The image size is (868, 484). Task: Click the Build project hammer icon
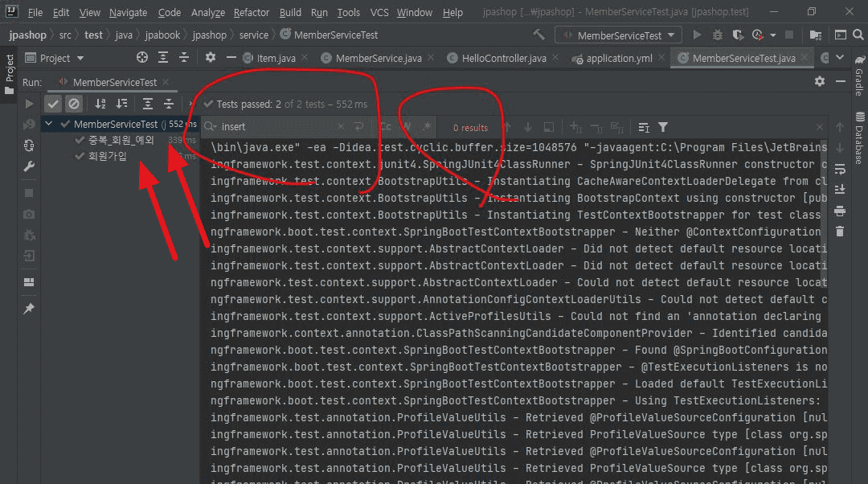pos(539,35)
